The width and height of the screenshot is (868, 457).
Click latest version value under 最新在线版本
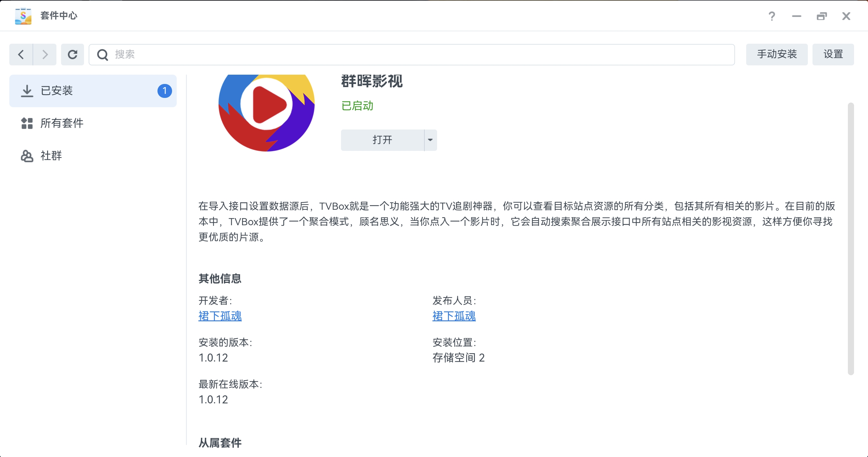[213, 399]
